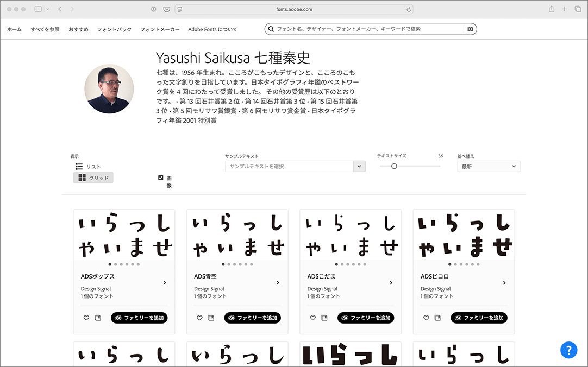Click Yasushi Saikusa's profile photo
This screenshot has height=367, width=588.
click(x=109, y=88)
